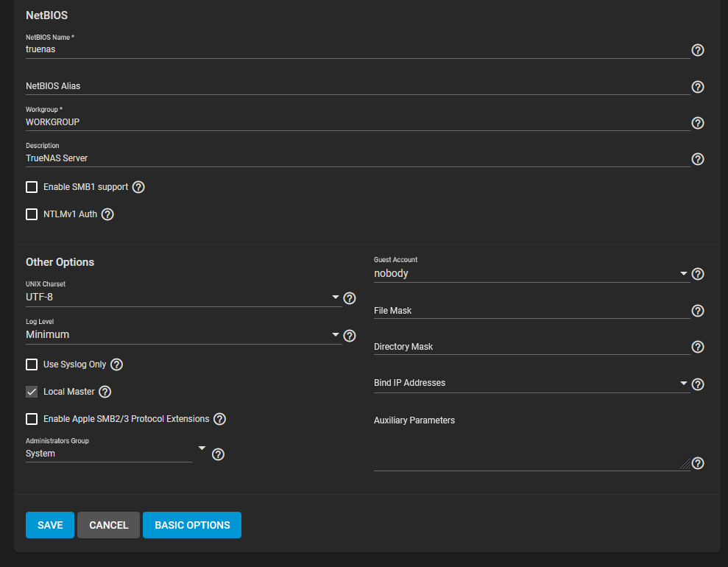
Task: Click the SAVE button
Action: pyautogui.click(x=50, y=525)
